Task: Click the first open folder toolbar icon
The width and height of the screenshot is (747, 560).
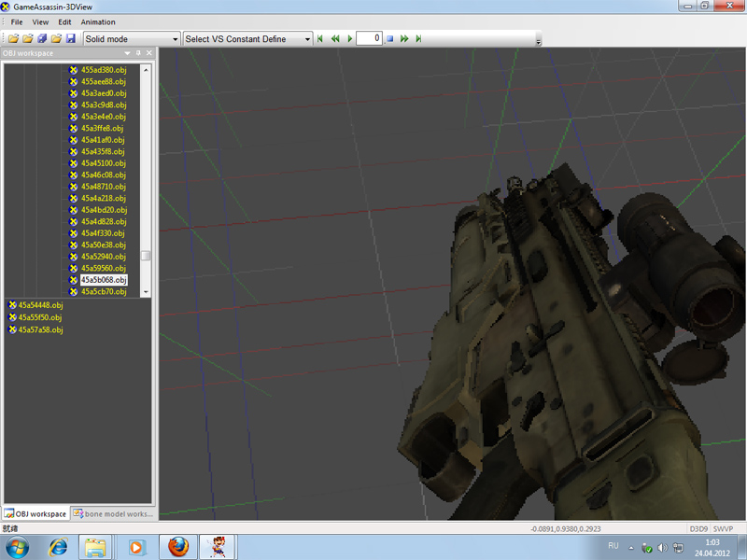Action: tap(14, 39)
